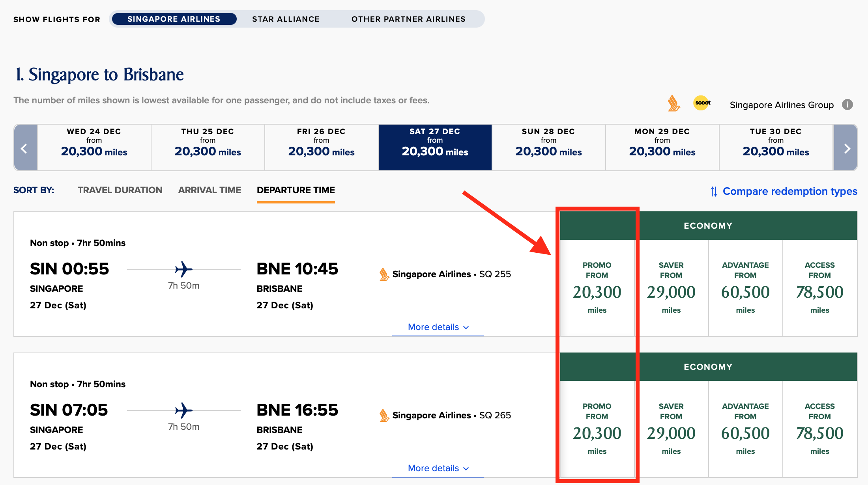Click the sort arrows icon before Compare redemption types

tap(713, 192)
